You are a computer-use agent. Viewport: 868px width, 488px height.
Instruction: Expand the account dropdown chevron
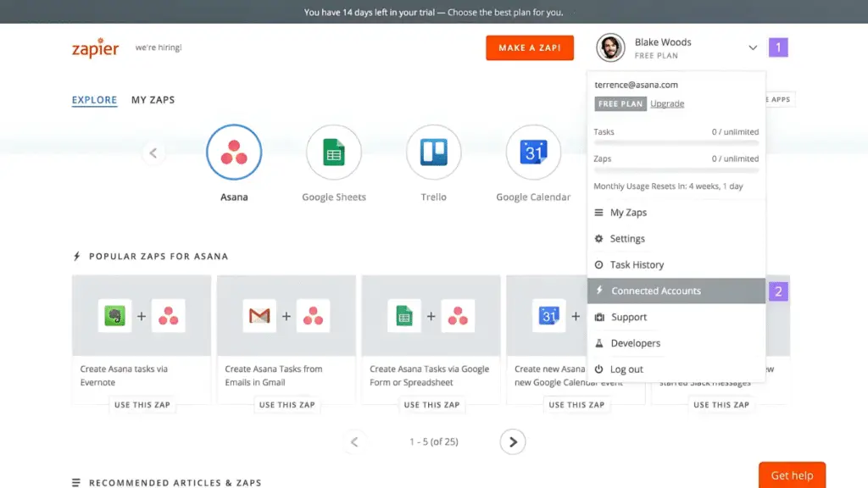pyautogui.click(x=752, y=48)
